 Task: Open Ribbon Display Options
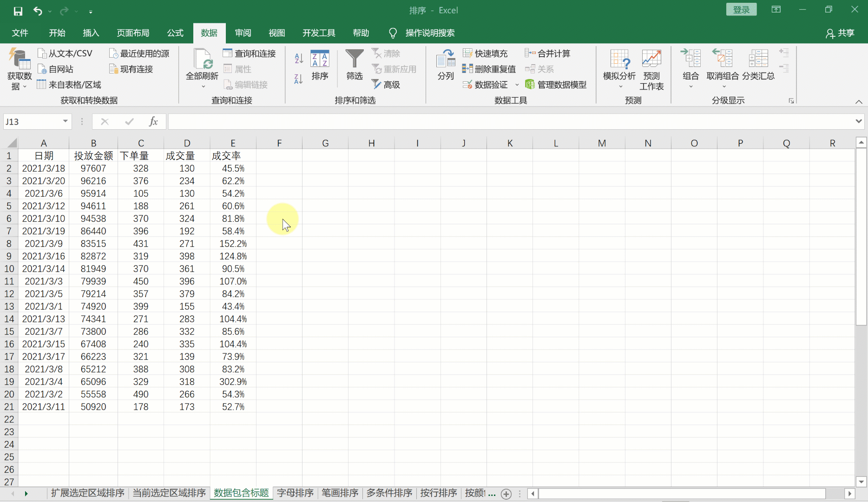pos(776,10)
